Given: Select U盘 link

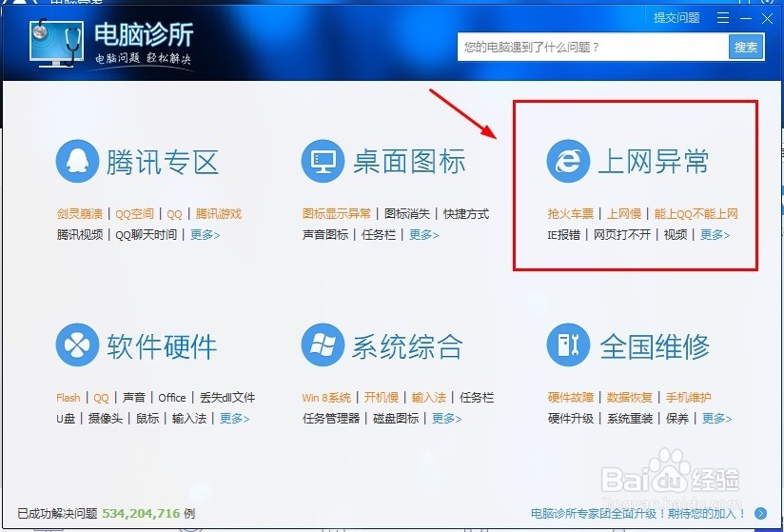Looking at the screenshot, I should click(66, 418).
